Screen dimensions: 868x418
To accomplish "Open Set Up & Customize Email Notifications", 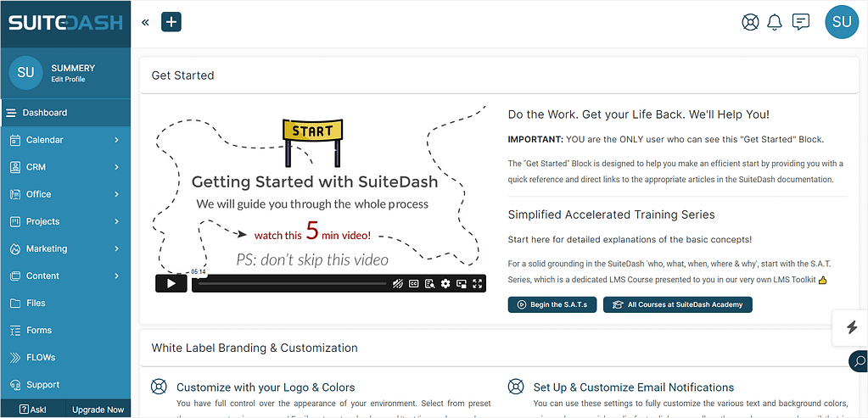I will pos(634,387).
